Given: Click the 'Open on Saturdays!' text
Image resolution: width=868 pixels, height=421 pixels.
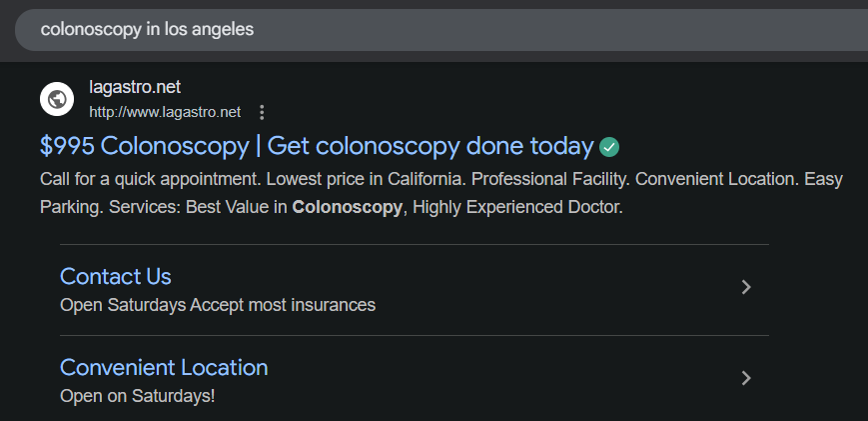Looking at the screenshot, I should pos(137,395).
